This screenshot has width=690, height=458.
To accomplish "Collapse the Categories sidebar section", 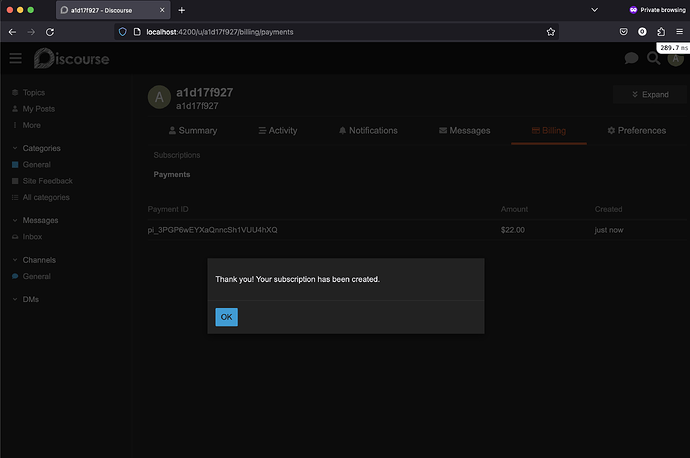I will point(37,148).
